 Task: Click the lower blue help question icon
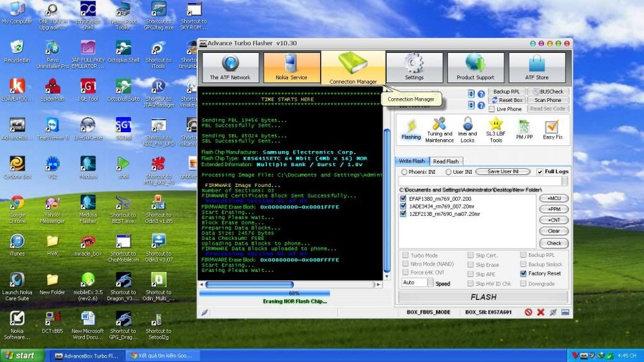(x=481, y=105)
